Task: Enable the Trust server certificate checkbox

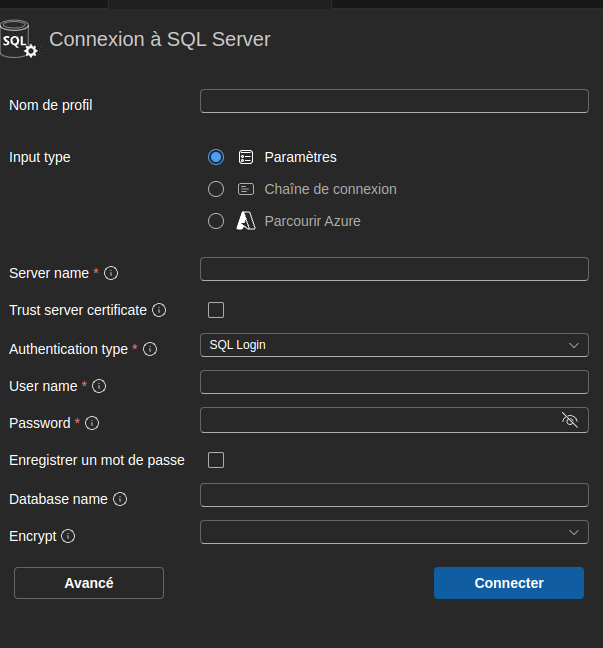Action: coord(216,310)
